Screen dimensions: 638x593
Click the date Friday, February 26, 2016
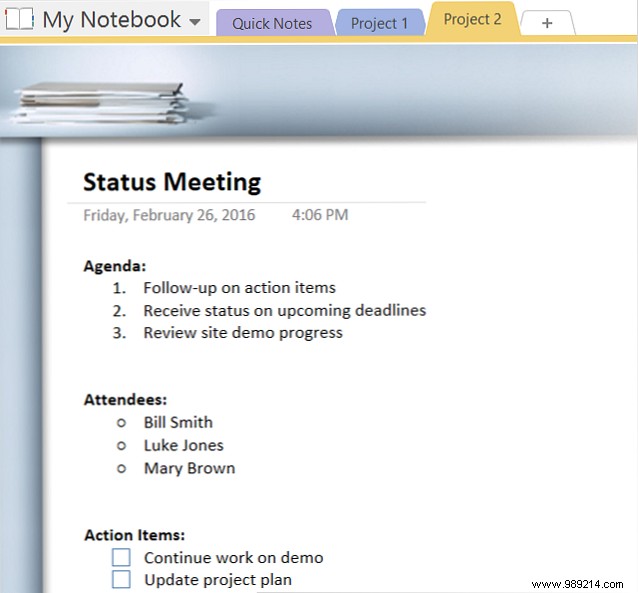tap(169, 215)
